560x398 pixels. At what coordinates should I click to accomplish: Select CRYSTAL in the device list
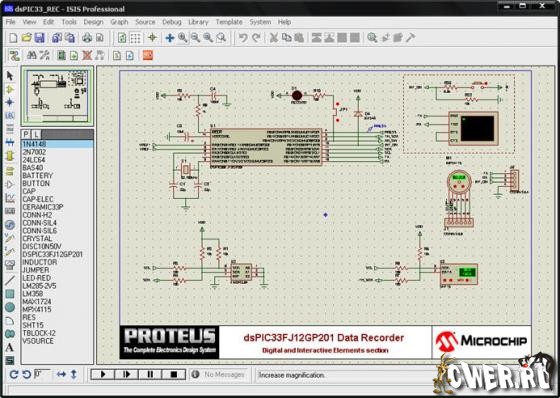pyautogui.click(x=37, y=239)
